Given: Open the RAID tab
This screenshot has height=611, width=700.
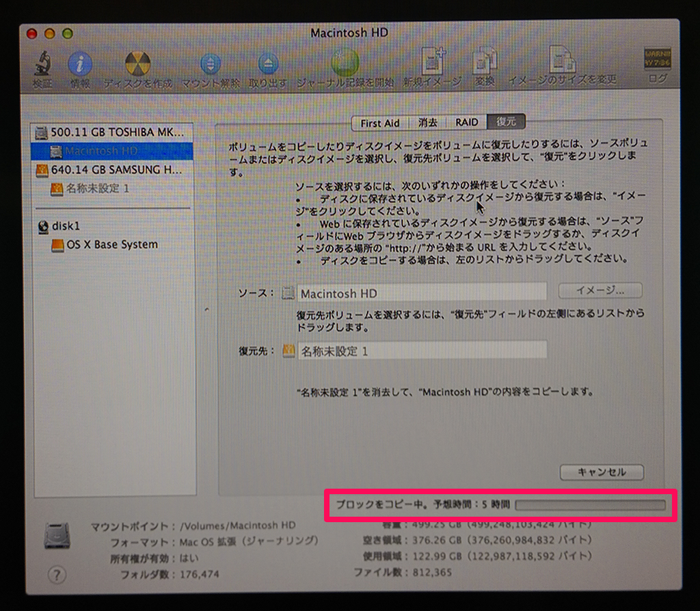Looking at the screenshot, I should tap(467, 123).
